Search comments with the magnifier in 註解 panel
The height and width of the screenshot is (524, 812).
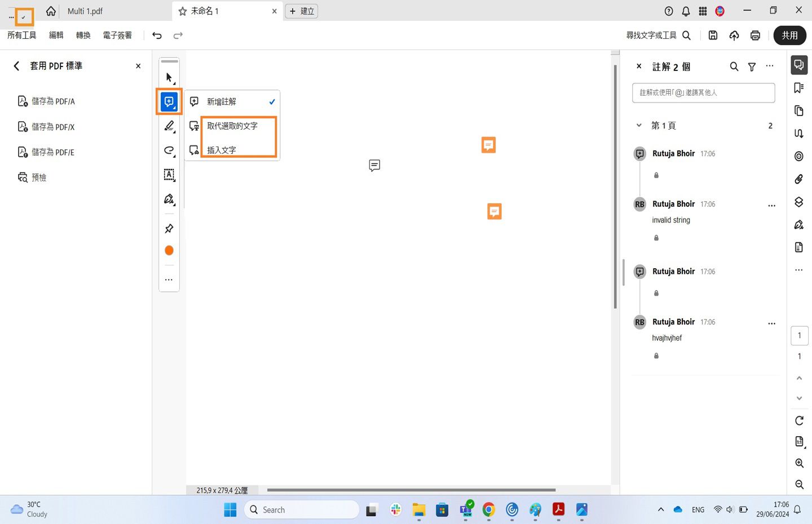click(734, 66)
